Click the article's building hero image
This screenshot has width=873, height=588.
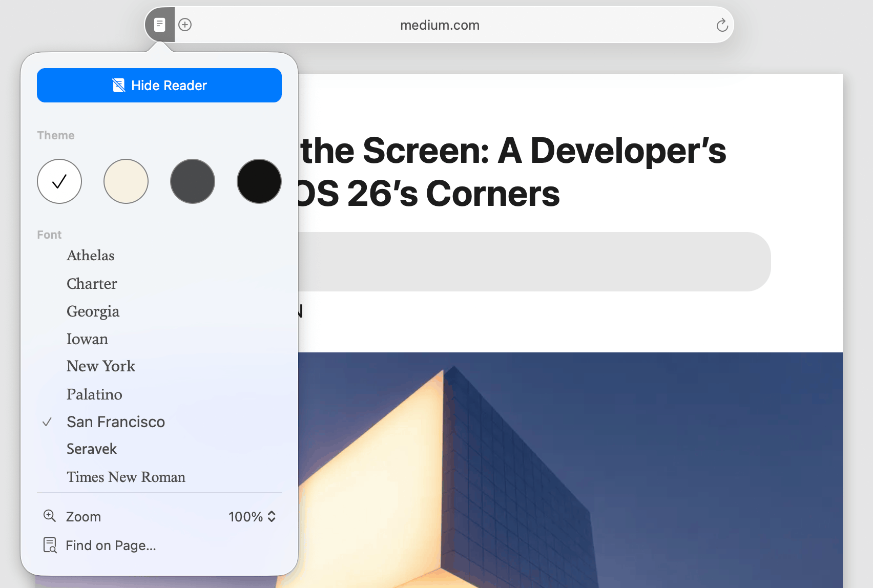[564, 461]
